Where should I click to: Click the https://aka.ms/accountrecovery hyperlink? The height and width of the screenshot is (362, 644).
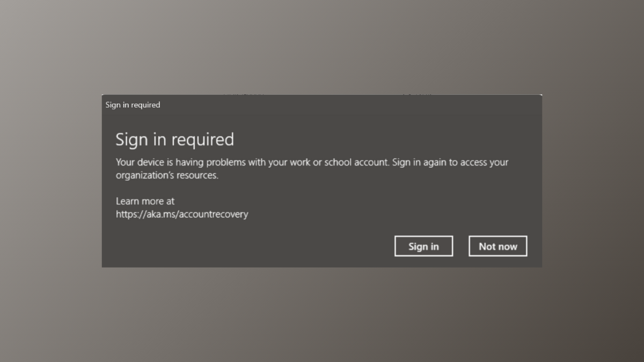pos(182,214)
